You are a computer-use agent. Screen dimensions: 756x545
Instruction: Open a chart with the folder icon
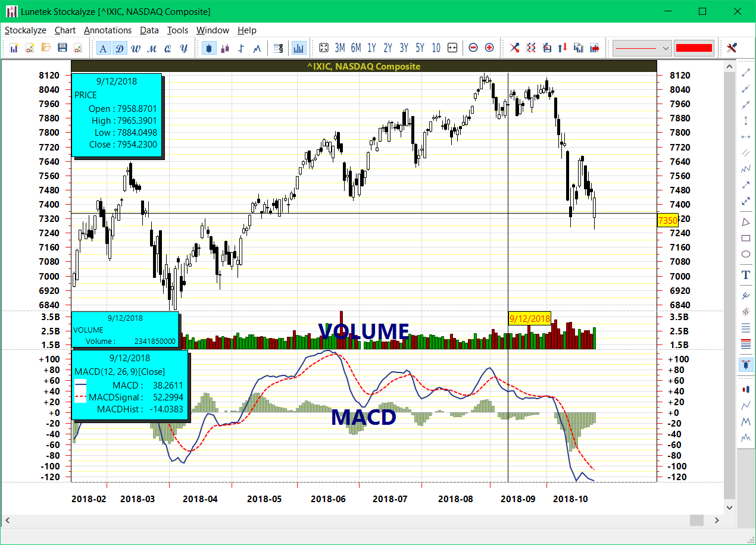(46, 48)
